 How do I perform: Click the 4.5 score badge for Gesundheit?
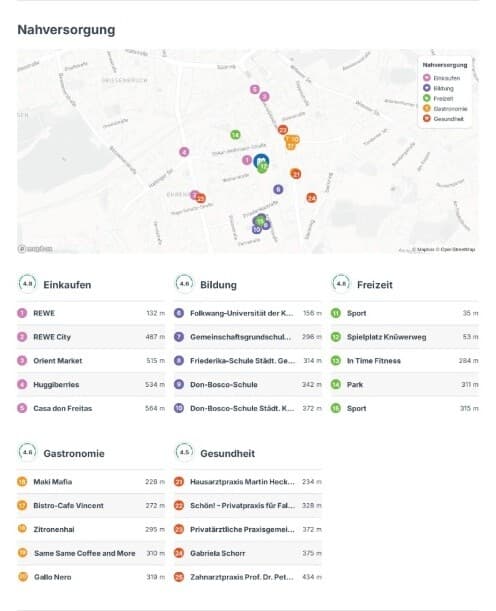[184, 452]
